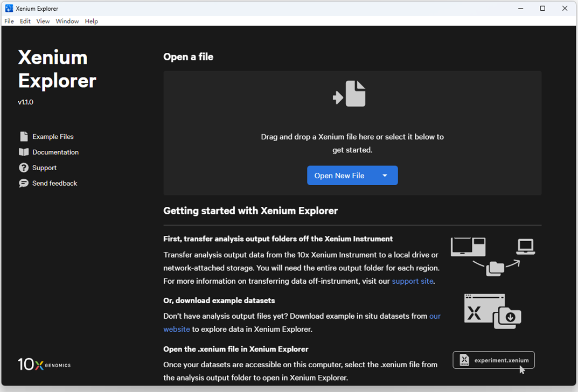578x392 pixels.
Task: Click the Send feedback speech bubble icon
Action: click(24, 184)
